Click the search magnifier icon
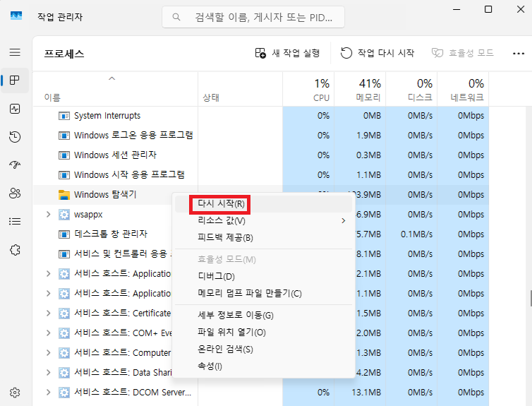This screenshot has height=406, width=532. tap(176, 17)
